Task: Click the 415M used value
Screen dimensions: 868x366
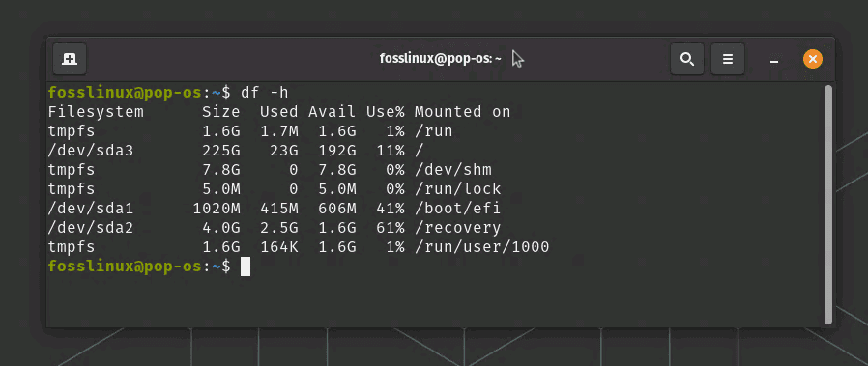Action: [279, 209]
